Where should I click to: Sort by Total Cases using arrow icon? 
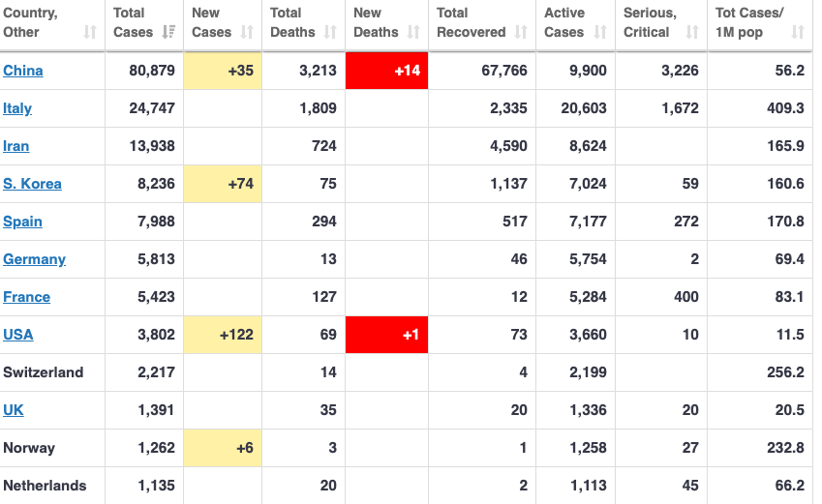pyautogui.click(x=169, y=33)
